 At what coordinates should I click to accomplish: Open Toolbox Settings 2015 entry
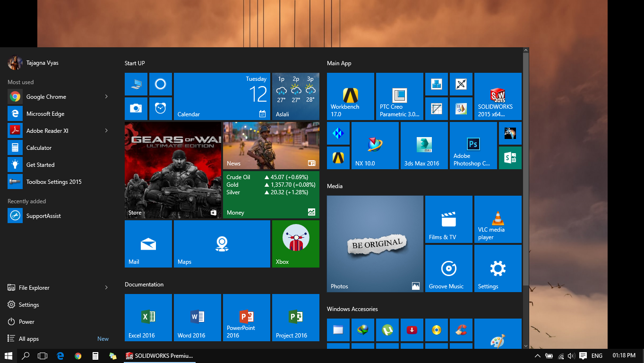coord(59,181)
